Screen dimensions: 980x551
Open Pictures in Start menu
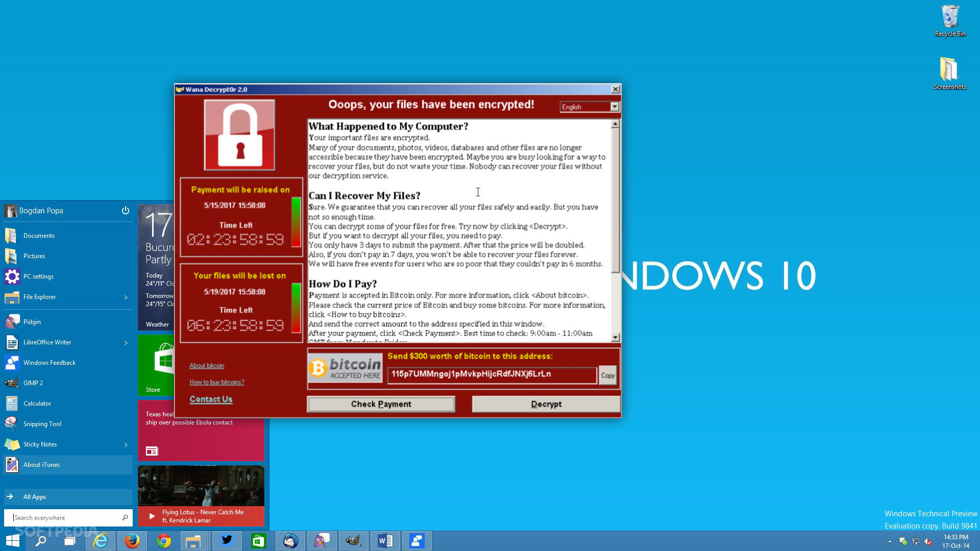(68, 256)
